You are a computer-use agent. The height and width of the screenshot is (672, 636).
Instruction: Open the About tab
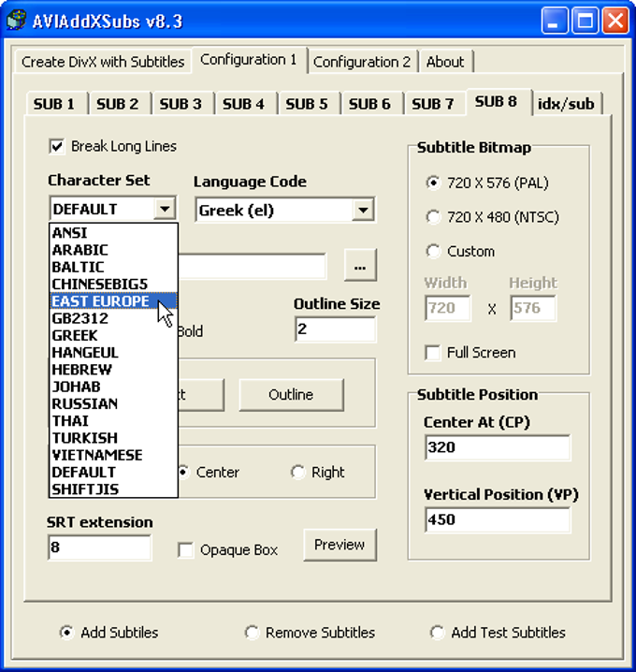tap(445, 62)
